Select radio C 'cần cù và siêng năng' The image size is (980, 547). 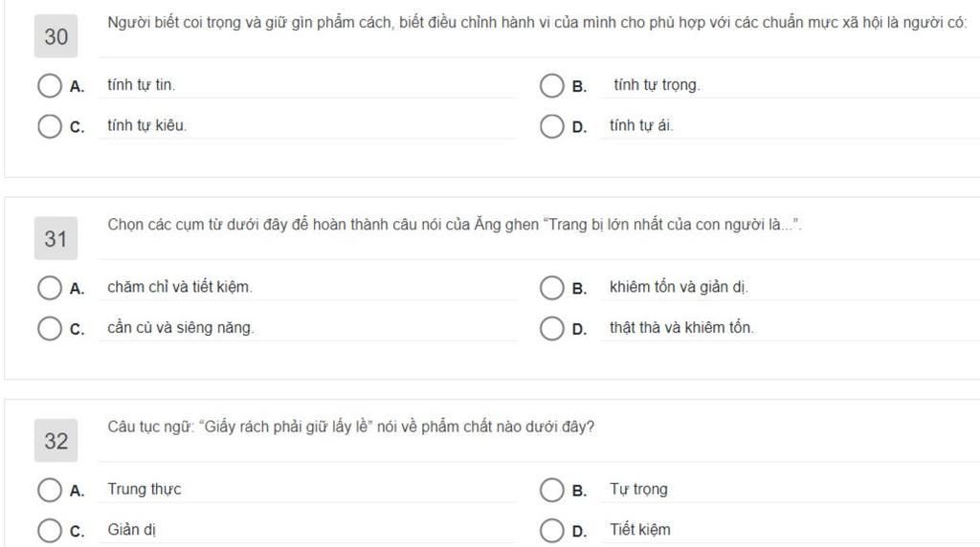point(50,328)
